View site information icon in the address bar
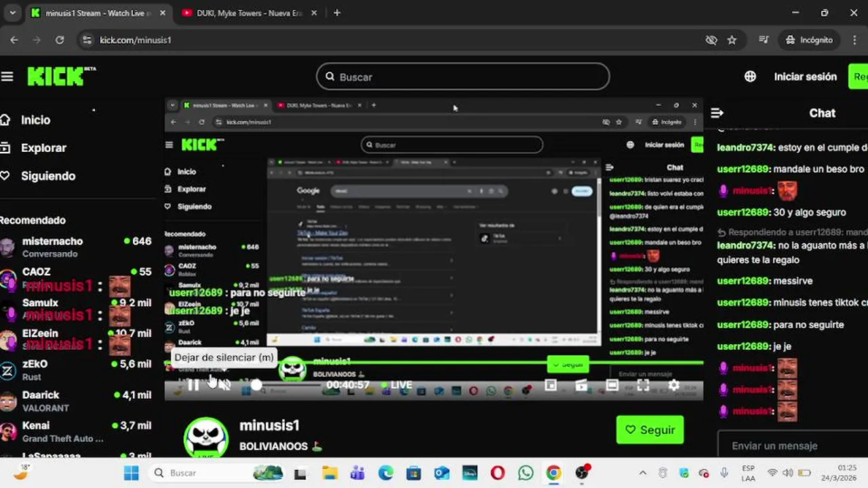 click(86, 40)
